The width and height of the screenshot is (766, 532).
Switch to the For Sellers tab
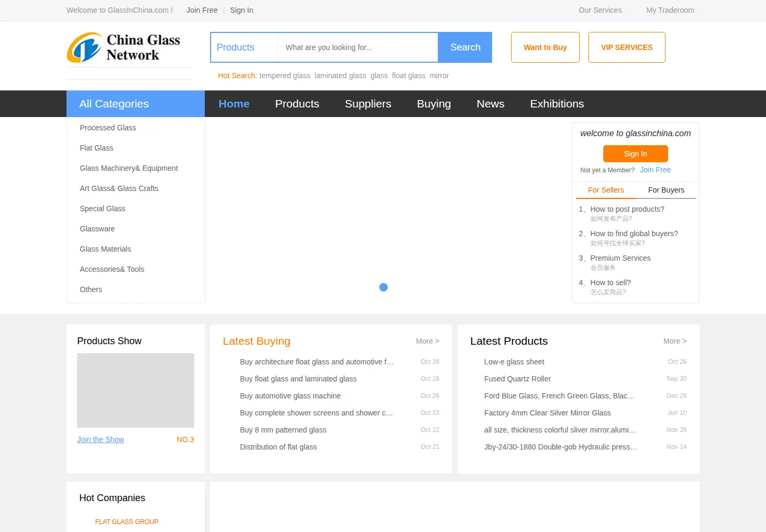(x=606, y=190)
